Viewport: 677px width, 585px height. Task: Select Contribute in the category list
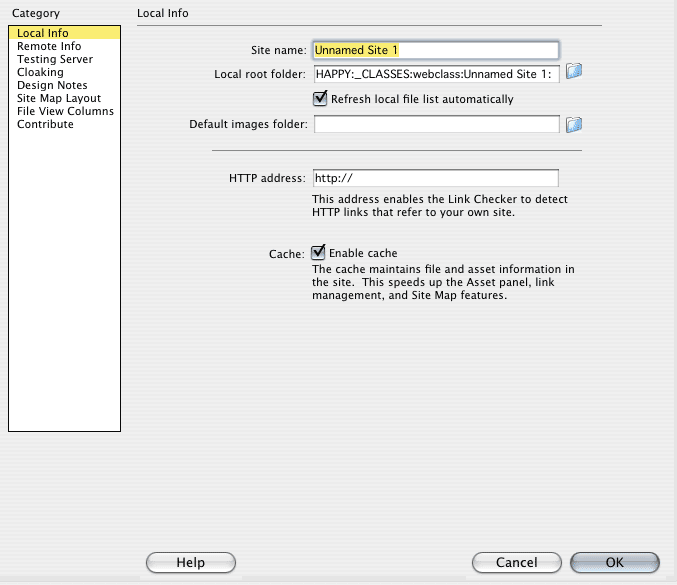coord(45,124)
